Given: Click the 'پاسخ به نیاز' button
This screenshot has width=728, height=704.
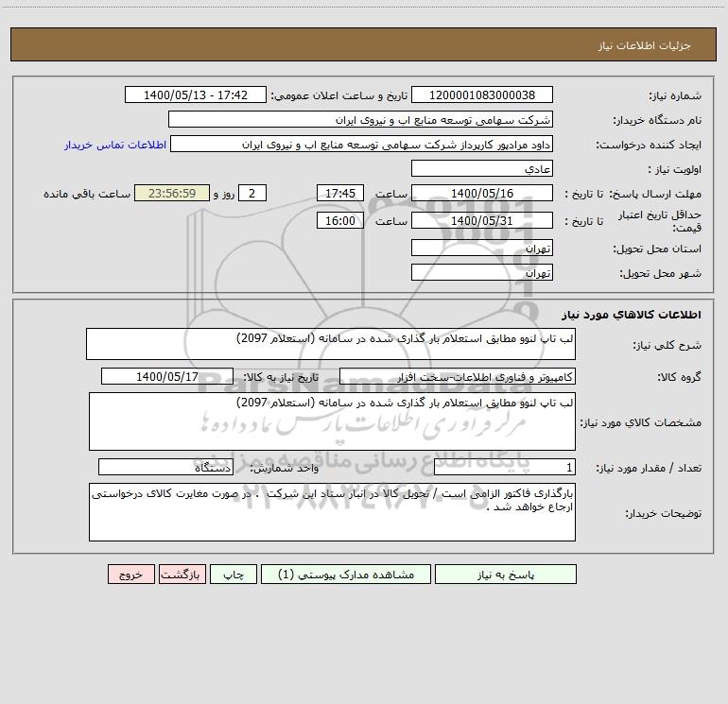Looking at the screenshot, I should 506,574.
